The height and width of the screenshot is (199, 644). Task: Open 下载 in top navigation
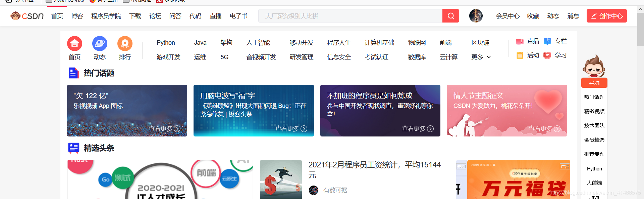pyautogui.click(x=135, y=16)
